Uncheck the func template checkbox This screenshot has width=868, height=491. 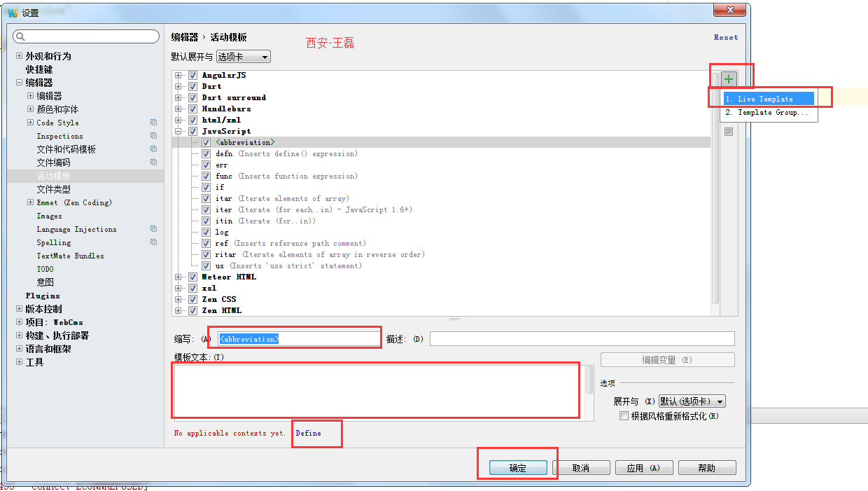(x=206, y=176)
